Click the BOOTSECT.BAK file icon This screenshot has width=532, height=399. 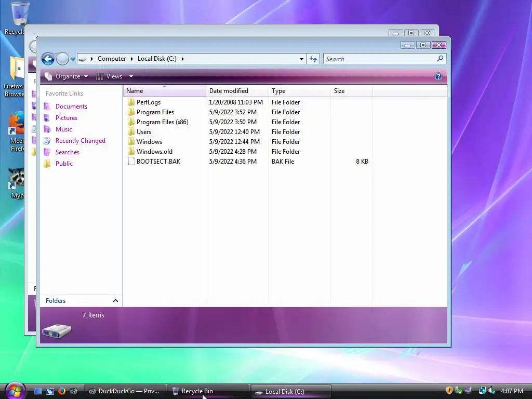pyautogui.click(x=131, y=162)
